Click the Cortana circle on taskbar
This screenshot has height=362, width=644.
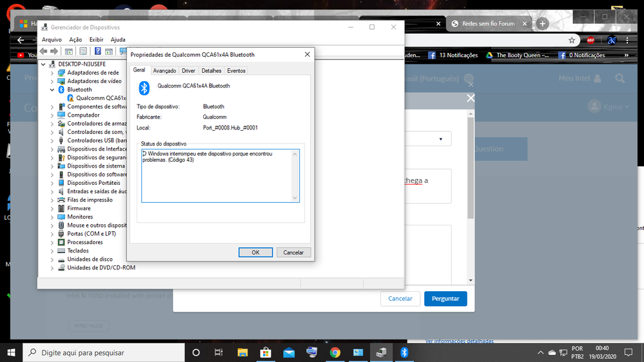[x=196, y=352]
